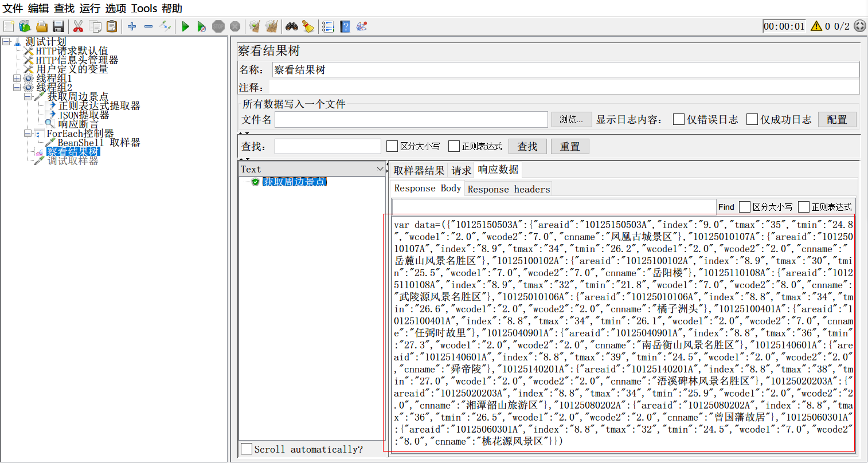Screen dimensions: 868x463
Task: Click the 浏览... browse button
Action: coord(571,119)
